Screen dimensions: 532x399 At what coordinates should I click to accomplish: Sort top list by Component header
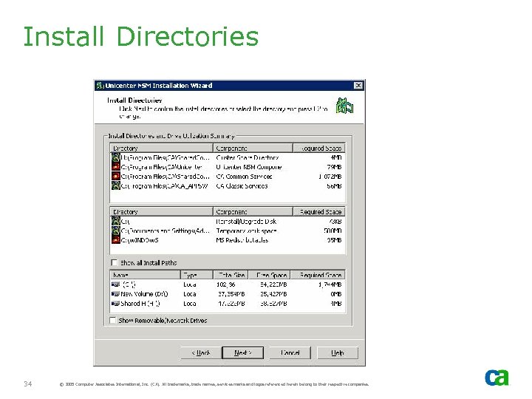[x=253, y=149]
